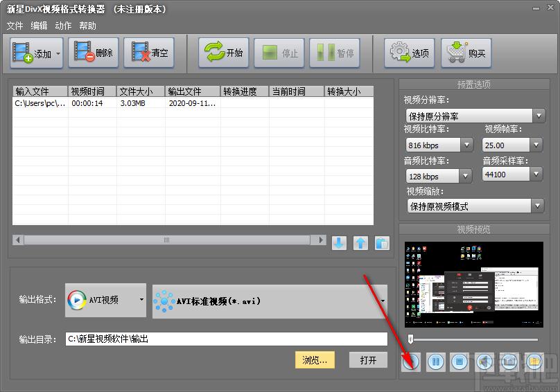Open the 动作 menu

click(x=63, y=26)
